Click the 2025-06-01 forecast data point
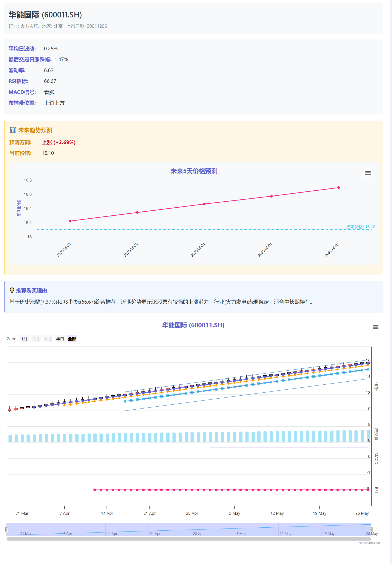This screenshot has height=564, width=392. (x=272, y=196)
